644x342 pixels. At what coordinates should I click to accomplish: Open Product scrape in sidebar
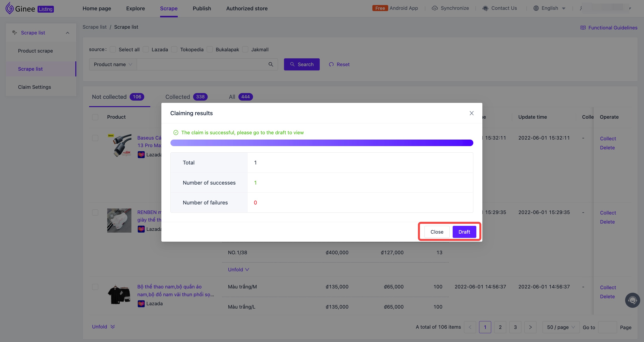click(35, 51)
